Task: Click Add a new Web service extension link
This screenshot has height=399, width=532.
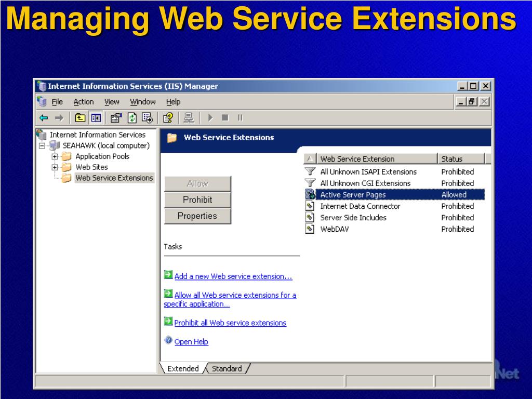Action: click(x=233, y=276)
